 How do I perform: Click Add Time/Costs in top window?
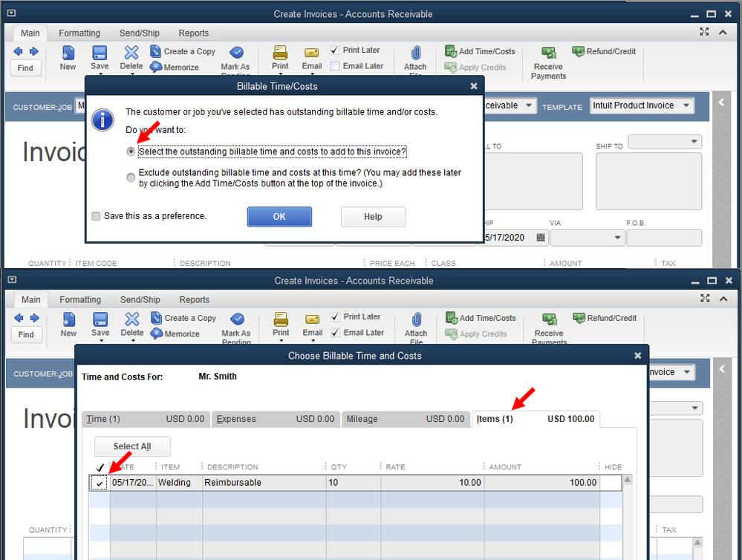(x=480, y=51)
